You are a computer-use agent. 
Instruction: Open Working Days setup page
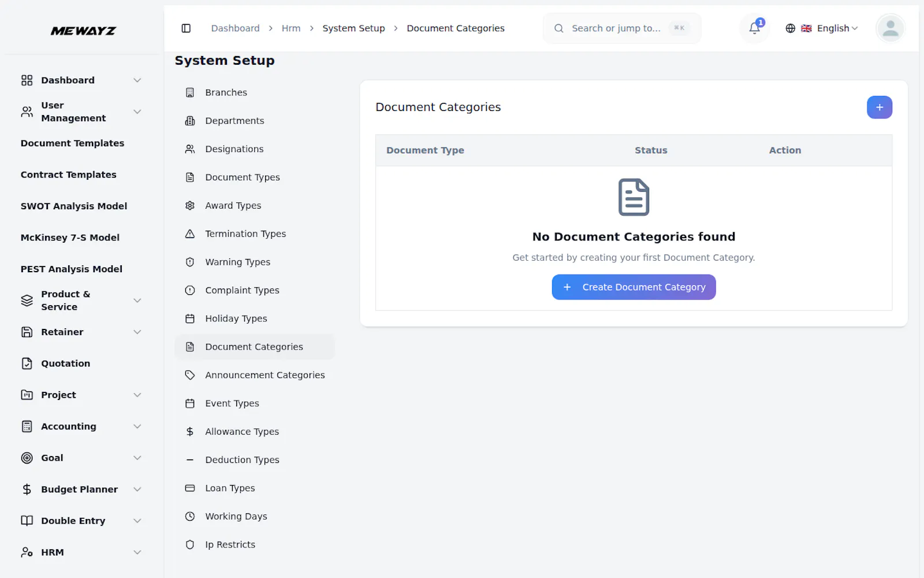pos(255,517)
